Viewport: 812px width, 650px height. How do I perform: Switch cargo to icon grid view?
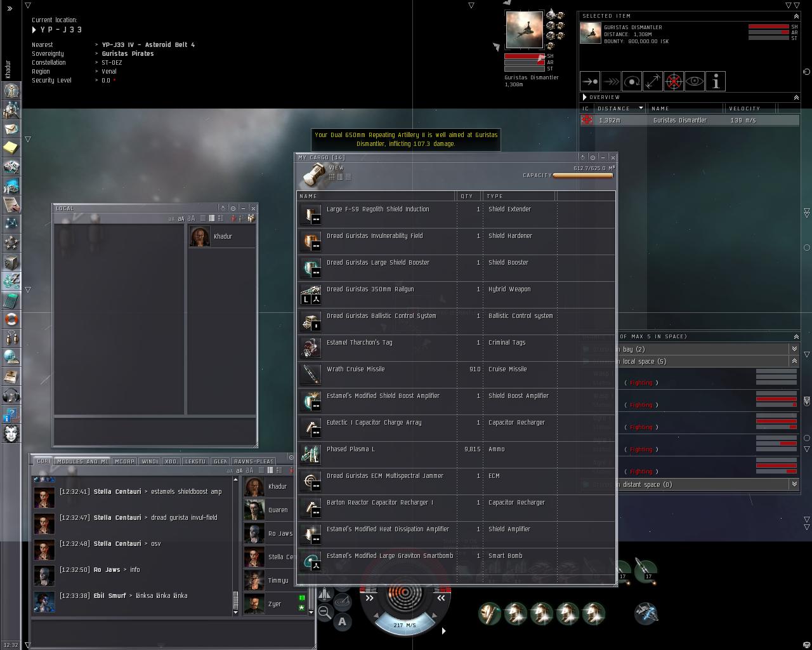[x=332, y=176]
